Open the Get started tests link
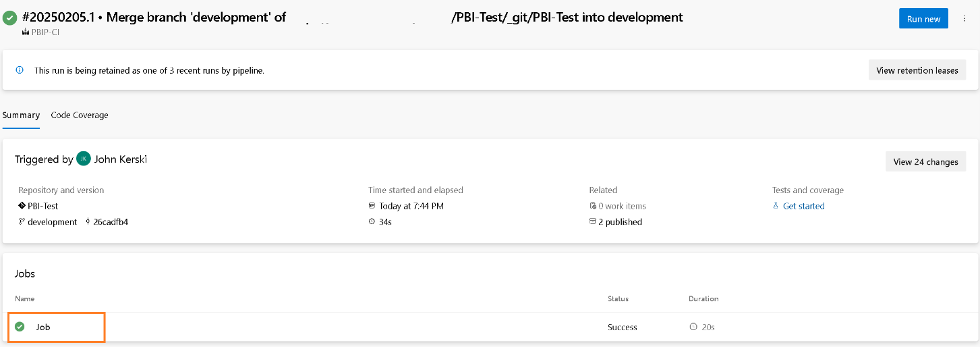 [x=803, y=206]
